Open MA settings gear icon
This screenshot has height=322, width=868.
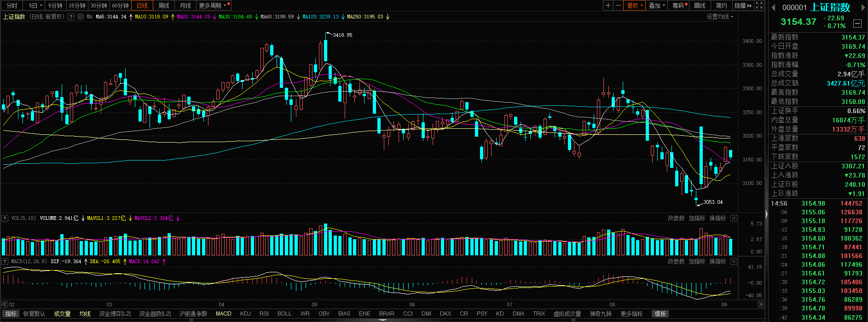pos(81,17)
